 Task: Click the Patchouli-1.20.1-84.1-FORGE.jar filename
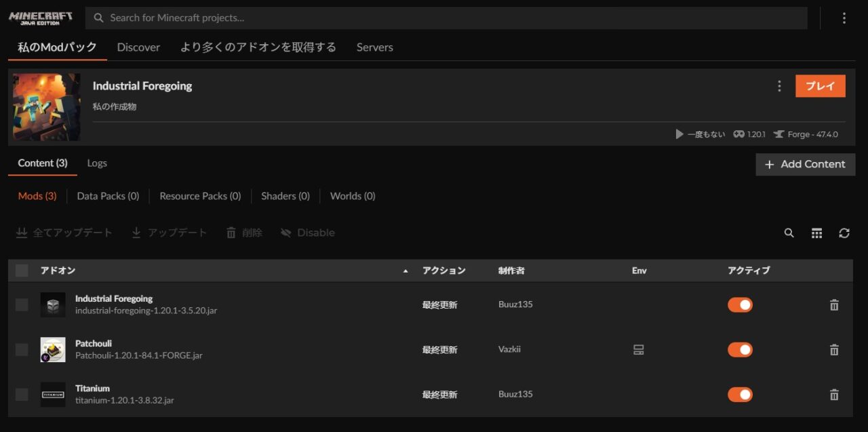[139, 355]
